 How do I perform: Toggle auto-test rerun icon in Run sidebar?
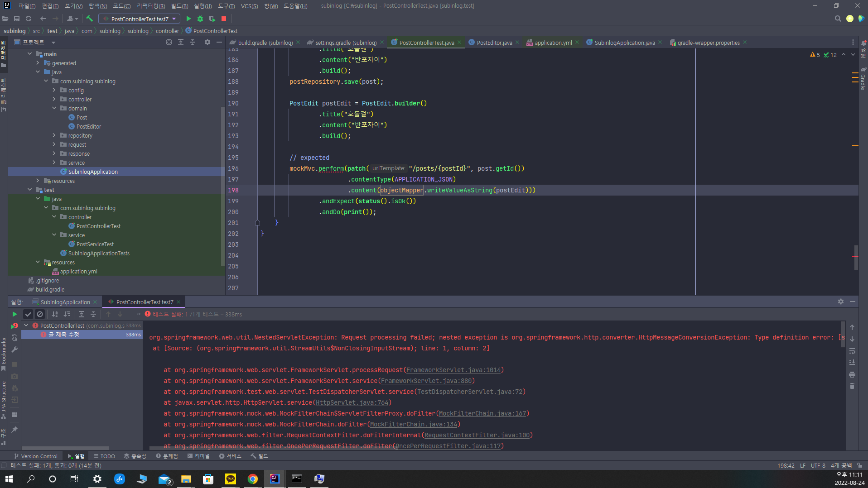coord(14,337)
